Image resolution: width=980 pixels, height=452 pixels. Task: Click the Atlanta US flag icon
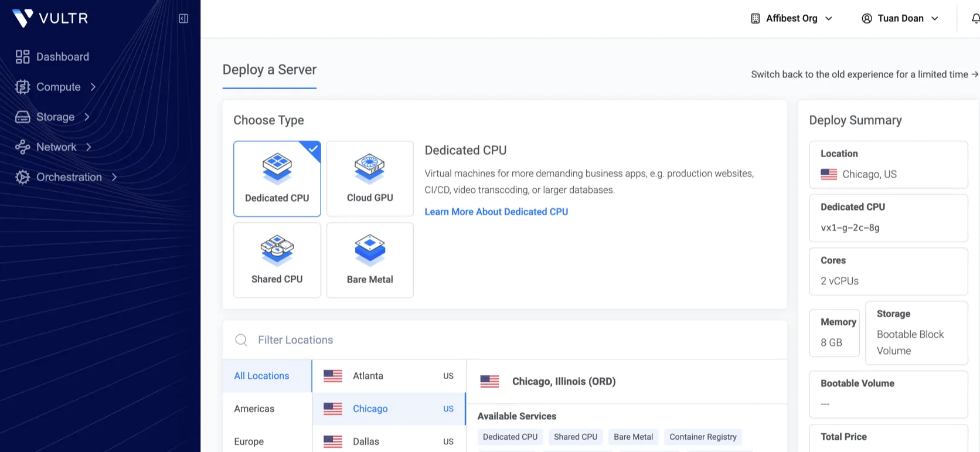point(333,376)
